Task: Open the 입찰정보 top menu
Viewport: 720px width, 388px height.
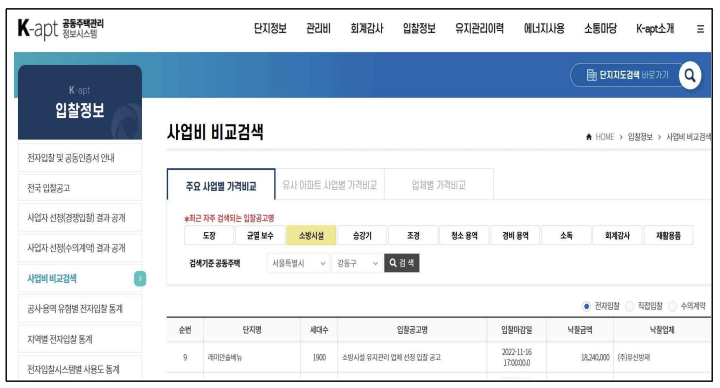Action: click(419, 28)
